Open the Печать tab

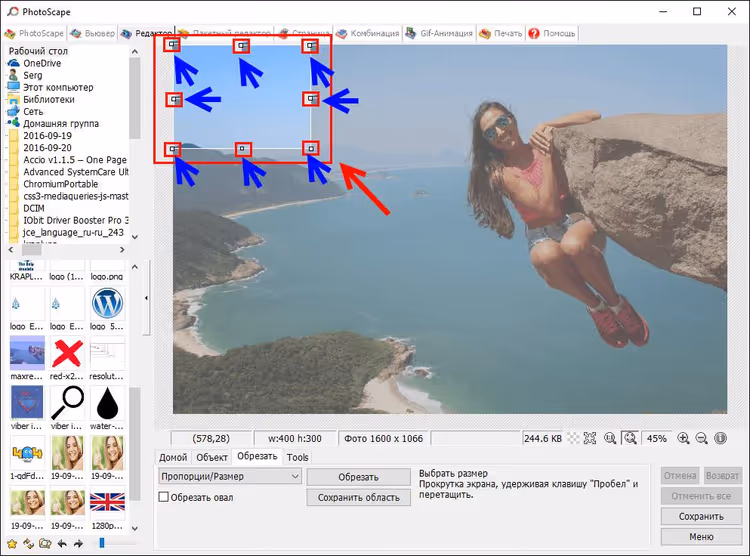point(501,33)
